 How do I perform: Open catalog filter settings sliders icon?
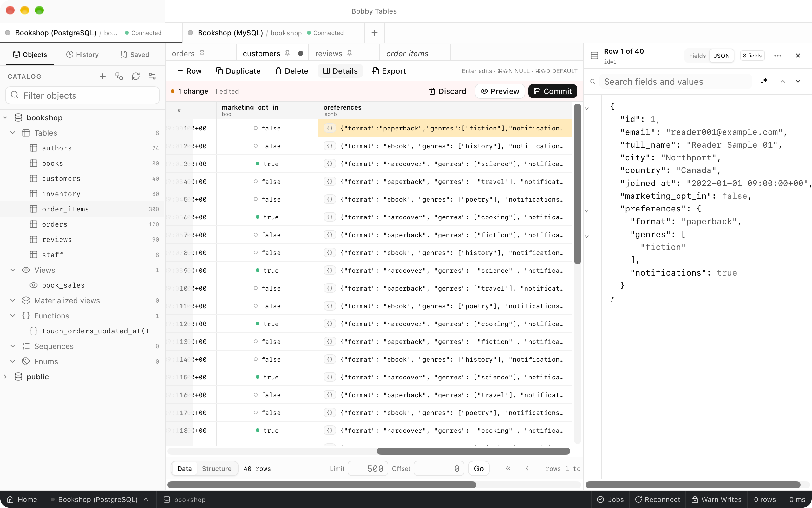pyautogui.click(x=152, y=76)
